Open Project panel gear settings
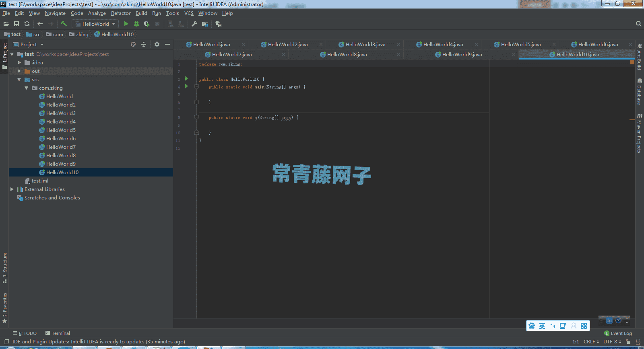Image resolution: width=644 pixels, height=349 pixels. pos(157,44)
